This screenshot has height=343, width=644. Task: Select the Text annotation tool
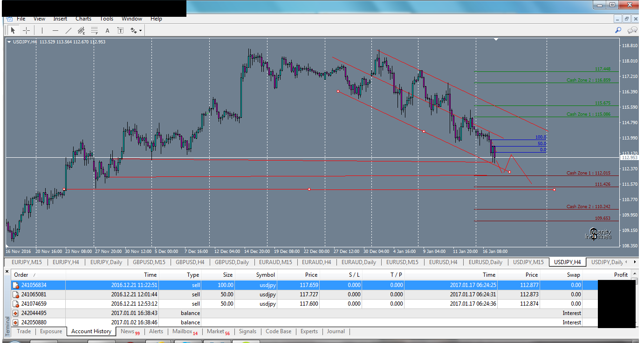pyautogui.click(x=107, y=30)
